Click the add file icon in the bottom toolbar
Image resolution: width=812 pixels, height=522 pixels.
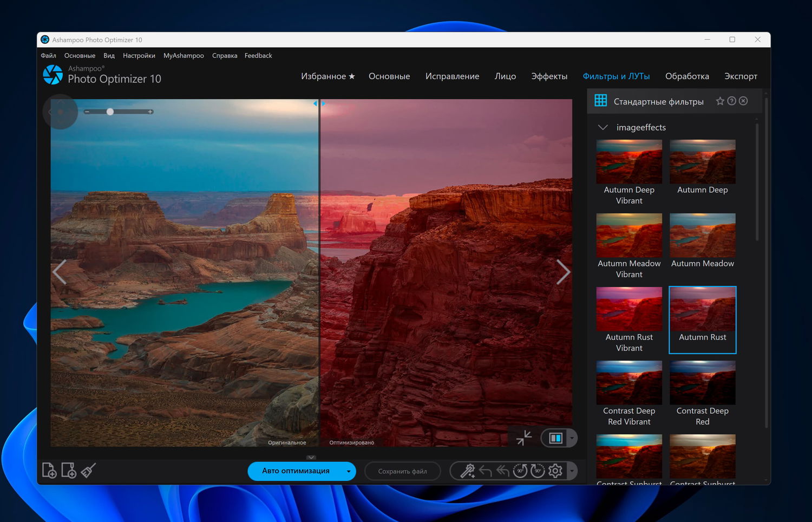(x=49, y=471)
